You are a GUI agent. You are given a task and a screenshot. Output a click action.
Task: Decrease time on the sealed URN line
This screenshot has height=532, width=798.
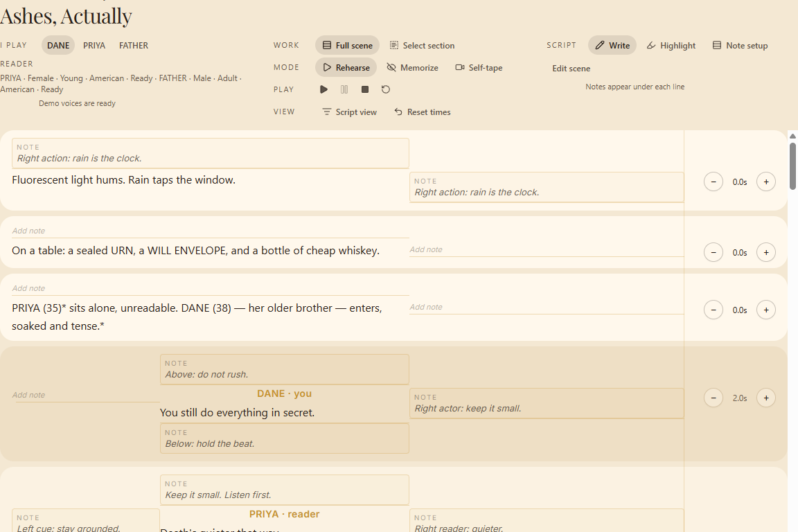[713, 253]
